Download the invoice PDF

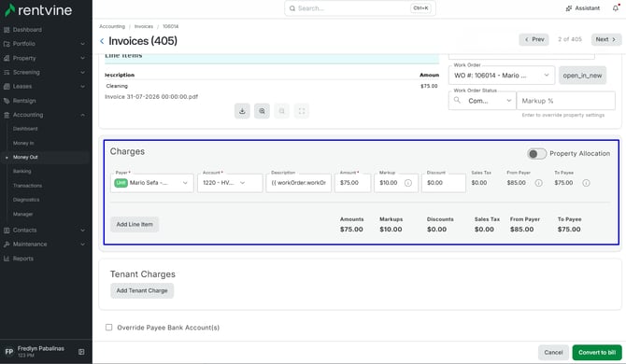click(242, 111)
